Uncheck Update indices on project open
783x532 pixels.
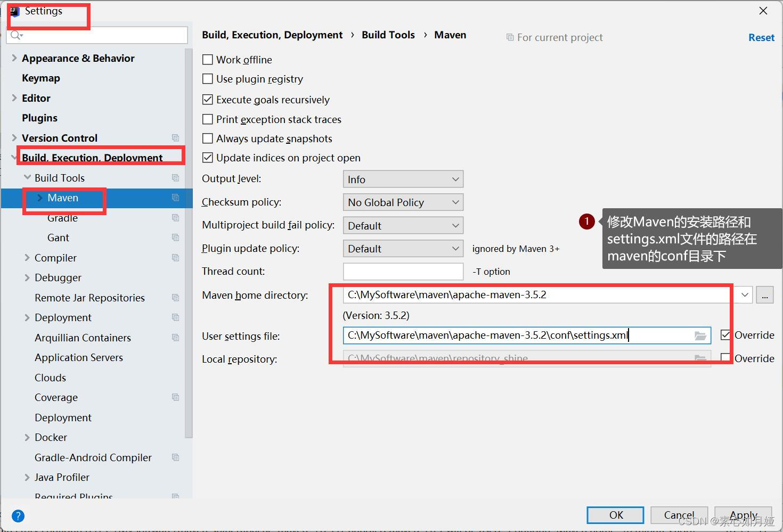[x=208, y=158]
